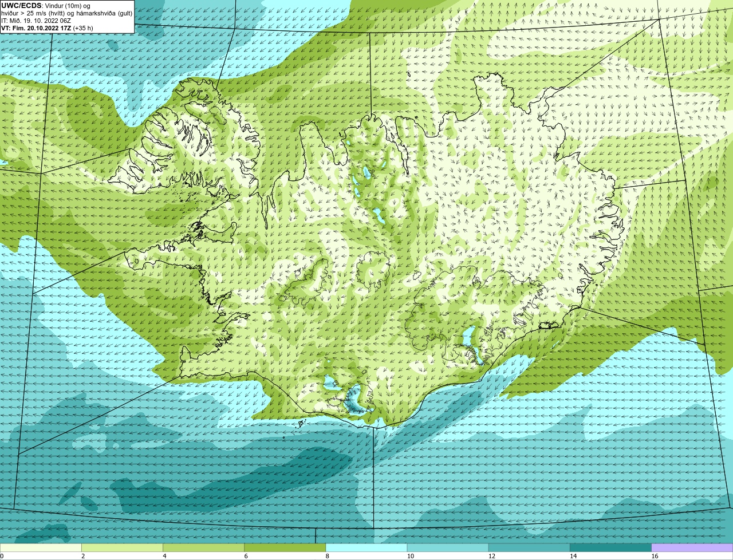
Task: Click the legend scale label '4'
Action: (x=164, y=556)
